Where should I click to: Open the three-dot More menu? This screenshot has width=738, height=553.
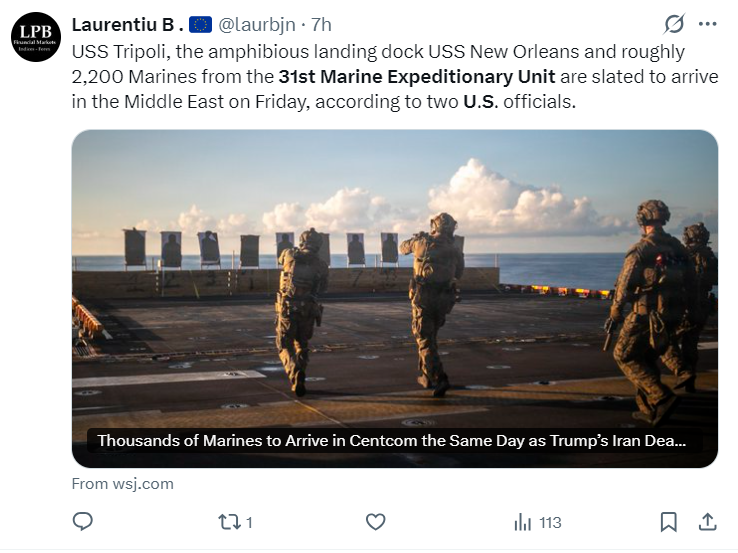pos(707,24)
